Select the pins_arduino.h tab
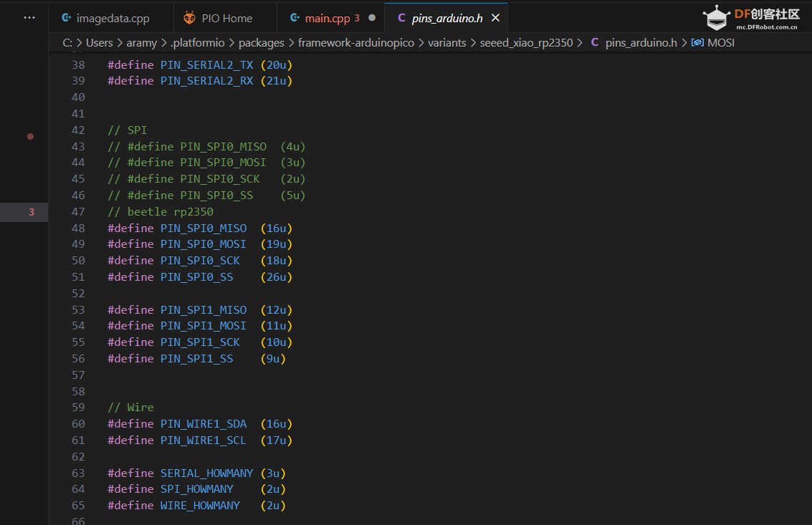This screenshot has width=812, height=525. [x=447, y=18]
